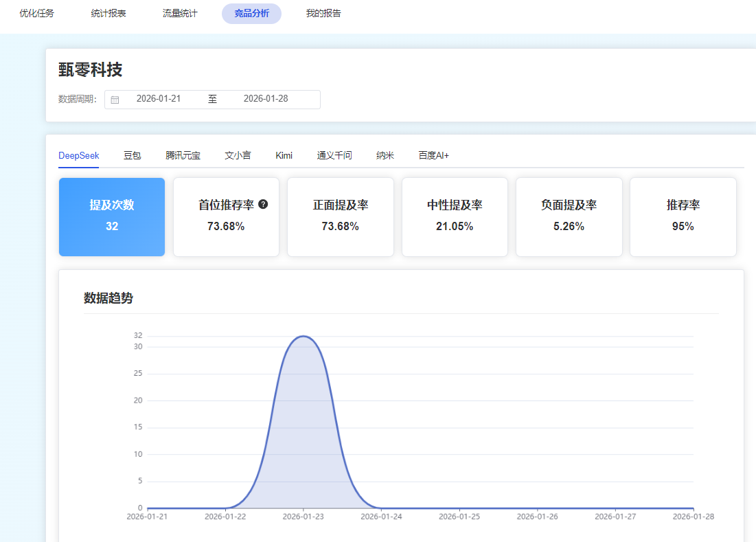Click the 2026-01-24 x-axis label

pyautogui.click(x=381, y=517)
